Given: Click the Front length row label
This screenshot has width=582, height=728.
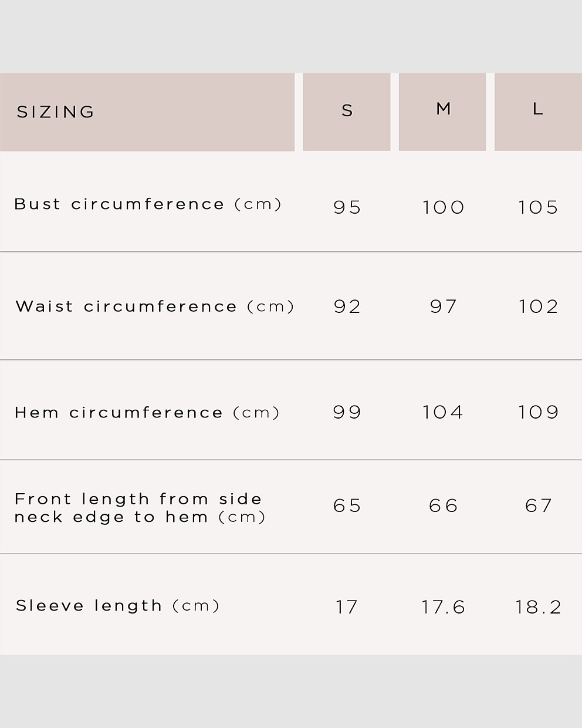Looking at the screenshot, I should pos(140,508).
